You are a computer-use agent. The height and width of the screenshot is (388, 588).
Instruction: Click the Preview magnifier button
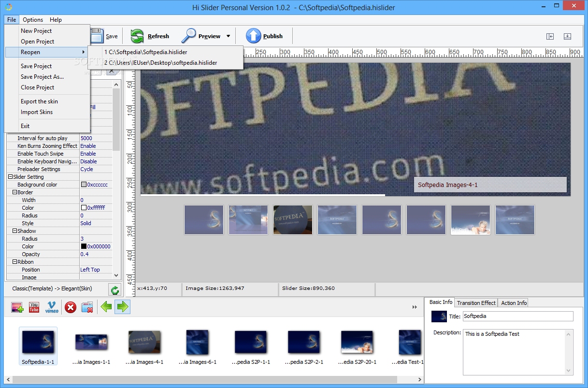point(201,36)
